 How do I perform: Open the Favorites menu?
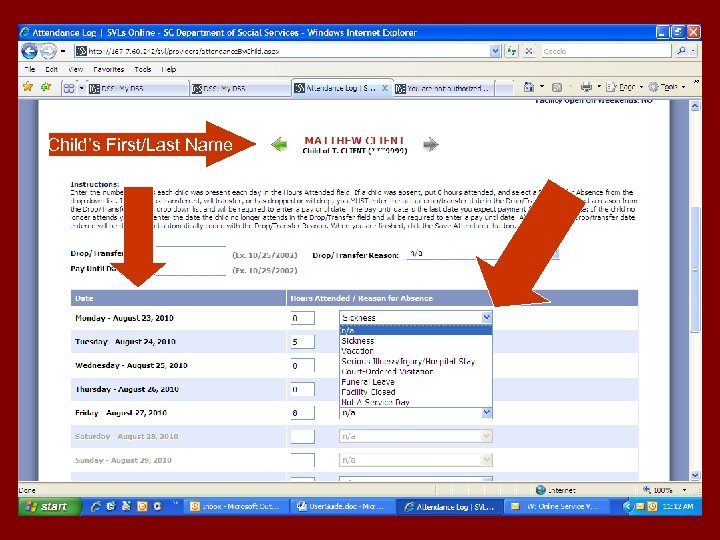coord(108,69)
